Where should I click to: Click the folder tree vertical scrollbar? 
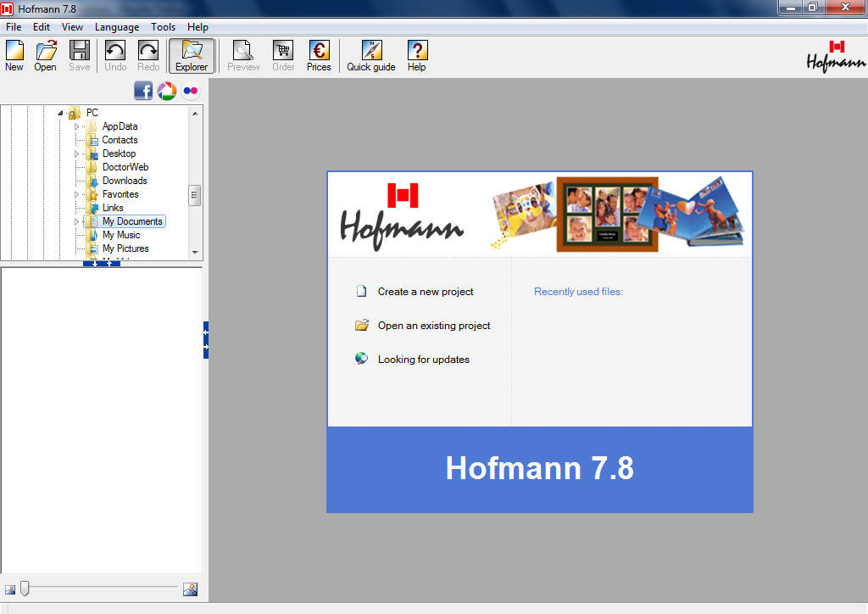point(196,195)
